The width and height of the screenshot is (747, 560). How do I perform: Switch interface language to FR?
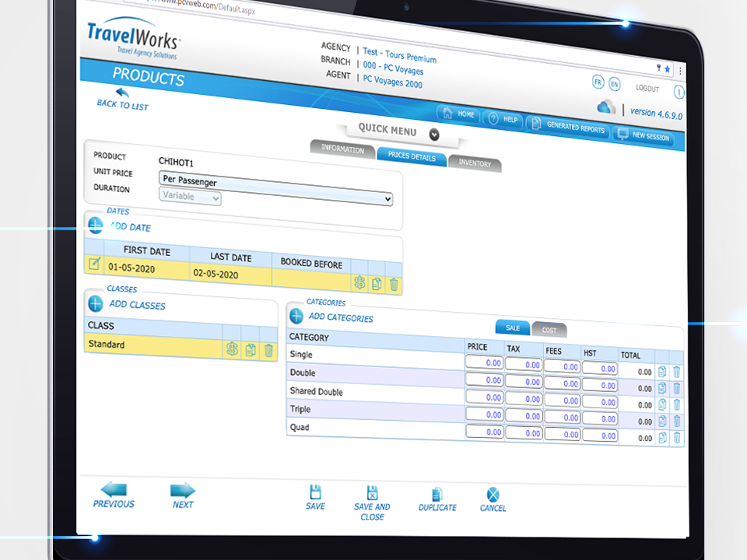599,81
